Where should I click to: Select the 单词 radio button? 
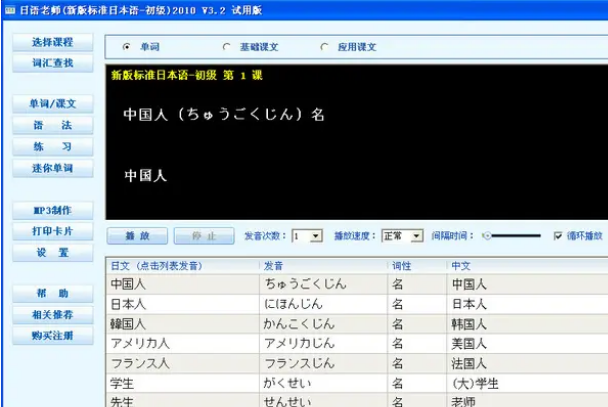(126, 47)
